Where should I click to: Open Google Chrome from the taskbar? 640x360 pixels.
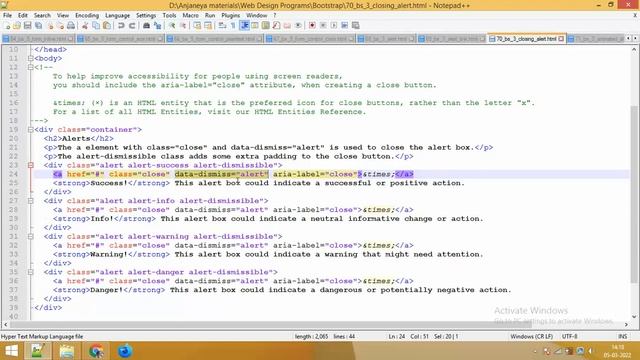click(x=96, y=351)
